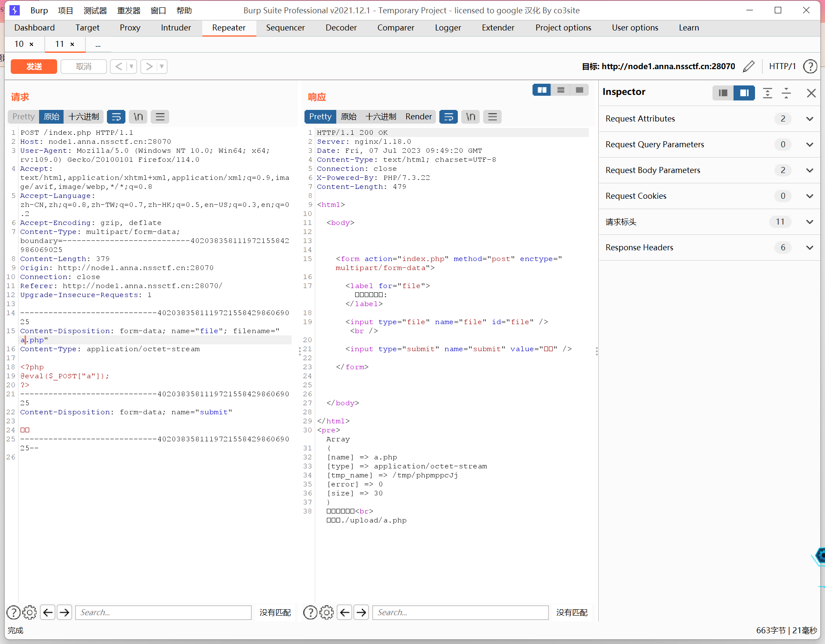
Task: Click the 取消 cancel button
Action: [x=84, y=67]
